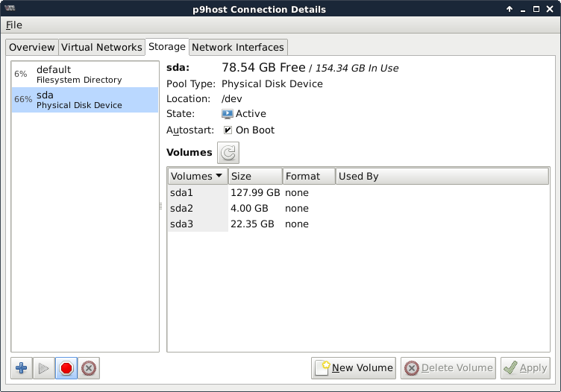Click the delete pool icon
The height and width of the screenshot is (392, 561).
89,368
